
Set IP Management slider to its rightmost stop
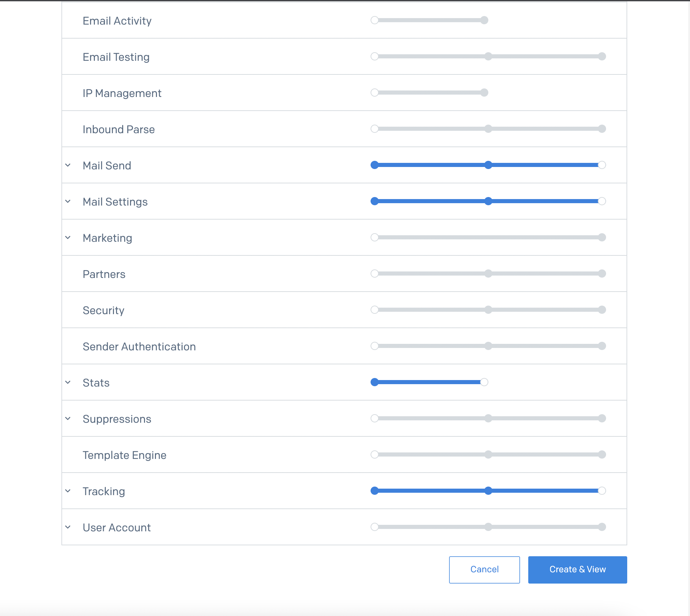click(484, 93)
